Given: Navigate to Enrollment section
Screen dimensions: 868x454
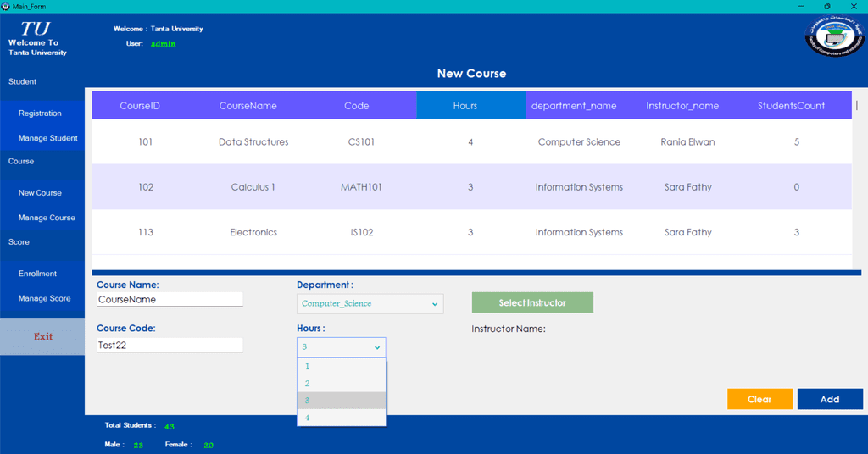Looking at the screenshot, I should (x=38, y=274).
